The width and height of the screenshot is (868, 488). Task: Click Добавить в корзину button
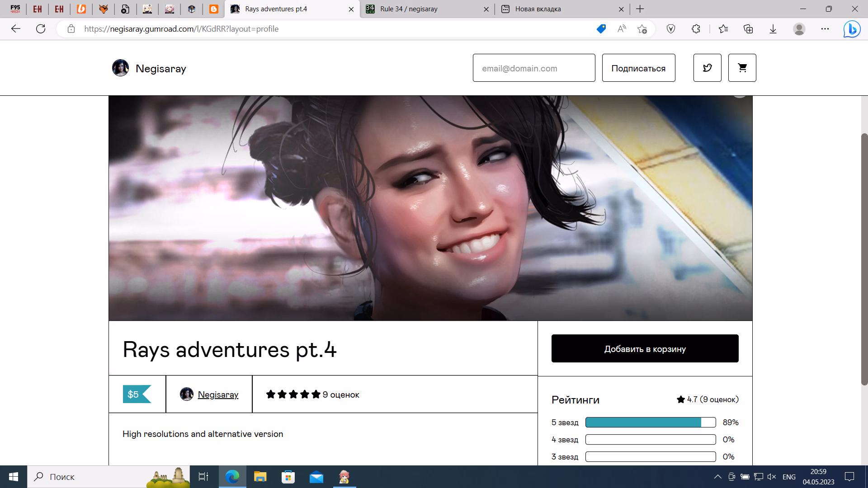645,348
